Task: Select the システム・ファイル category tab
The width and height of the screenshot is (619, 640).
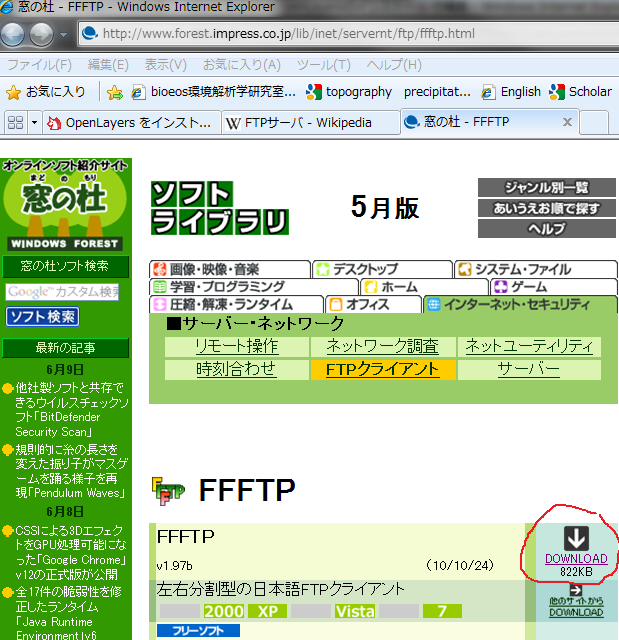Action: point(536,269)
